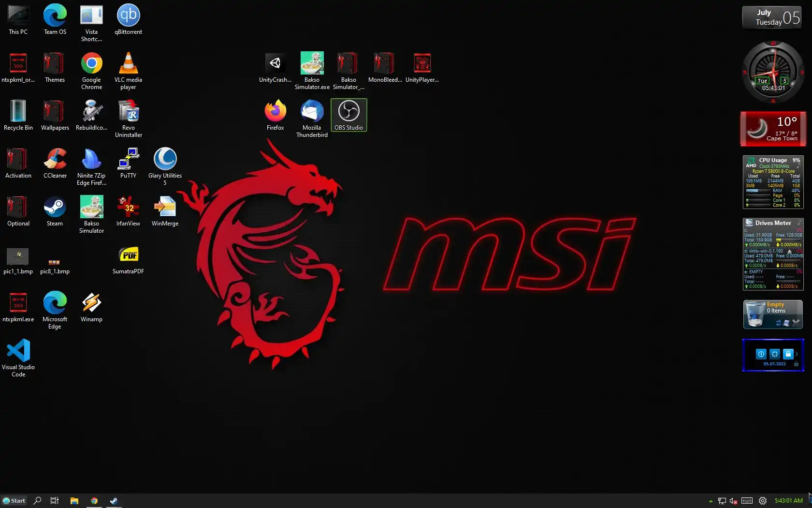This screenshot has width=812, height=508.
Task: Launch CCleaner from the desktop
Action: tap(55, 164)
